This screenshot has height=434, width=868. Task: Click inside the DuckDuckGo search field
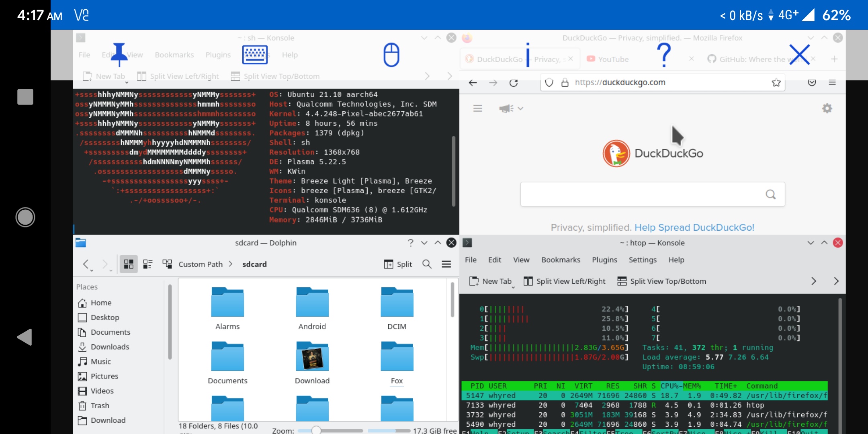(x=643, y=194)
